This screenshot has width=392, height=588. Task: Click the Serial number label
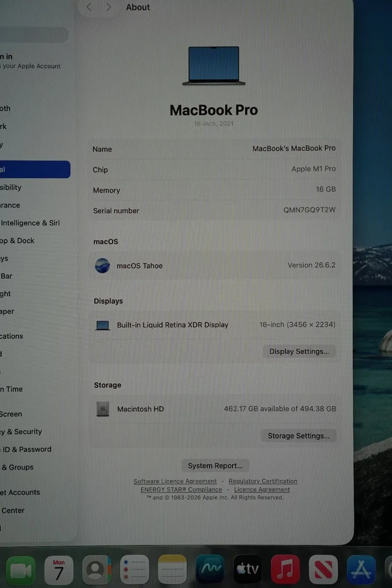(116, 211)
